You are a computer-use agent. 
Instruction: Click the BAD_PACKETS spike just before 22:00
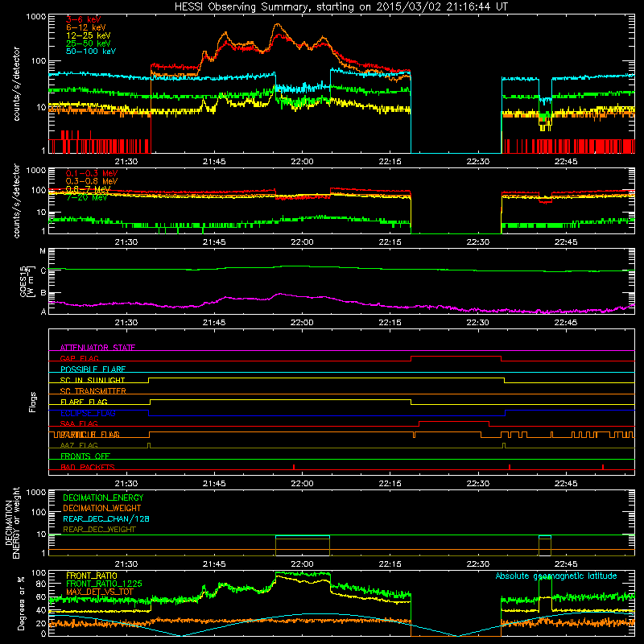coord(294,467)
